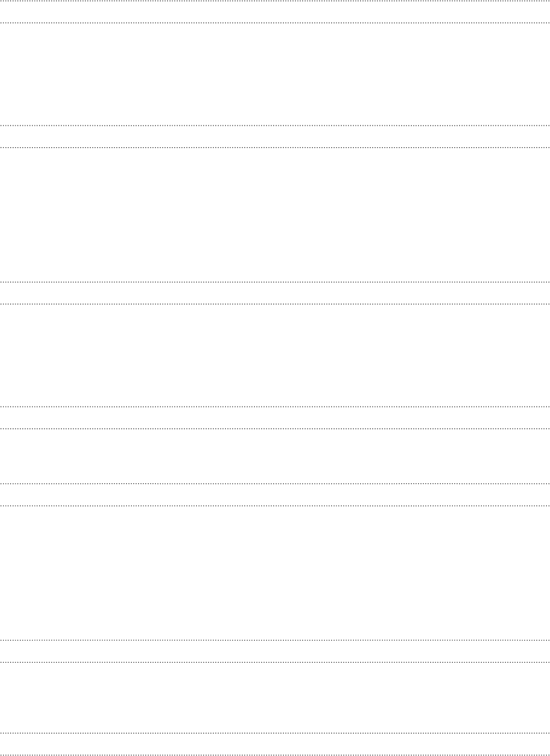The height and width of the screenshot is (756, 550).
Task: Click the sixth dotted answer line
Action: click(275, 304)
